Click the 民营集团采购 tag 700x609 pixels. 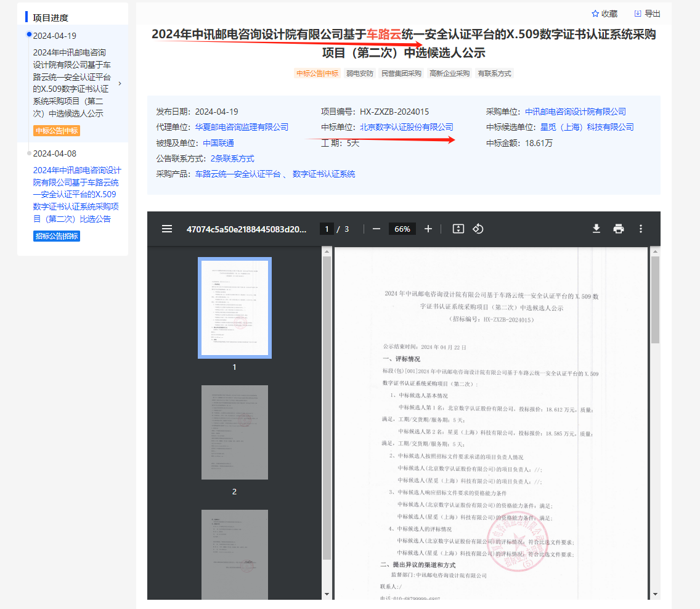pos(401,73)
